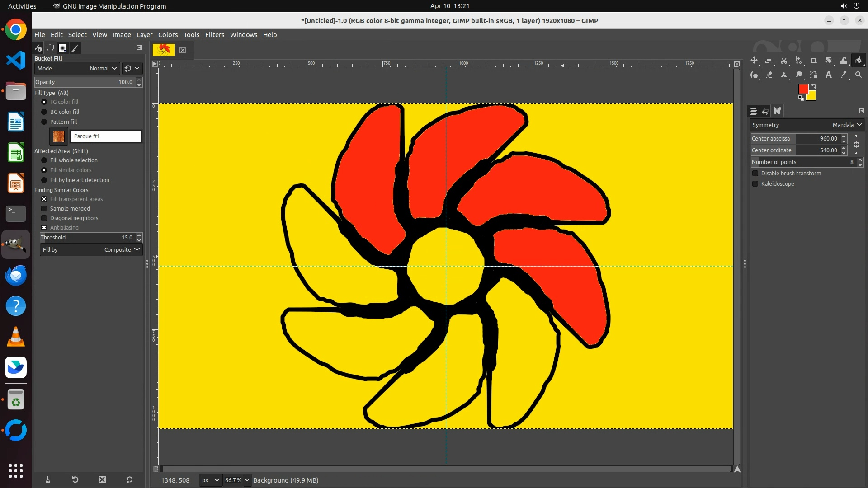The image size is (868, 488).
Task: Toggle the Sample merged checkbox
Action: (x=44, y=209)
